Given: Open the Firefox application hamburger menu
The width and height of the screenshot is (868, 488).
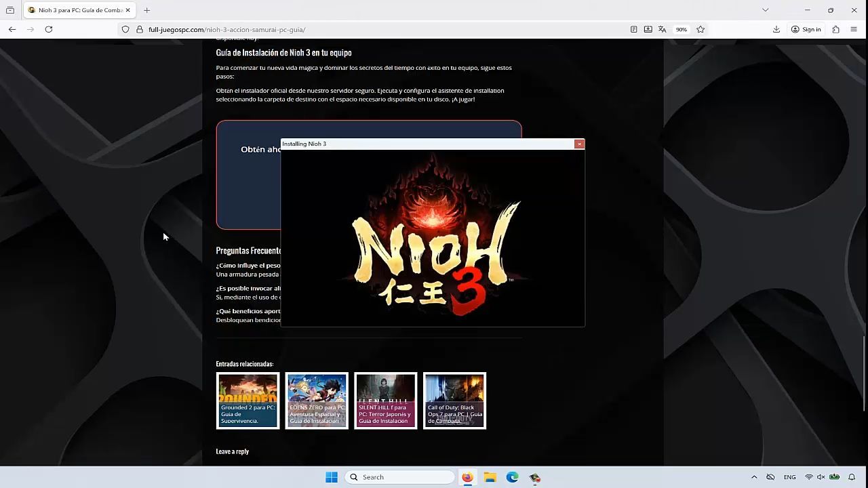Looking at the screenshot, I should (x=854, y=29).
